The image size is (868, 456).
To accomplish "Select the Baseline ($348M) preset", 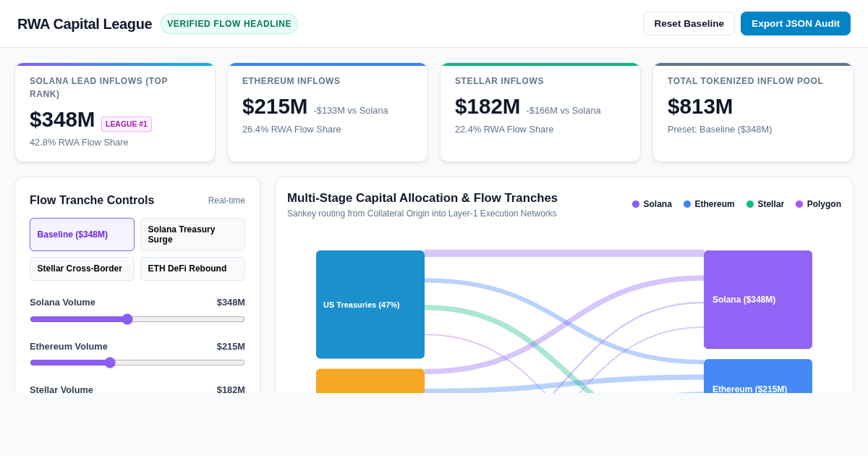I will 82,235.
